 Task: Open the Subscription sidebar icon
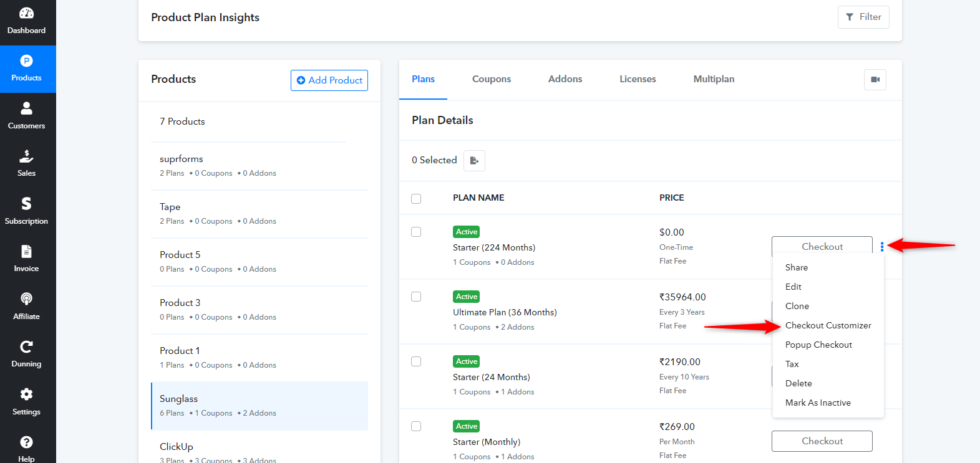coord(26,204)
